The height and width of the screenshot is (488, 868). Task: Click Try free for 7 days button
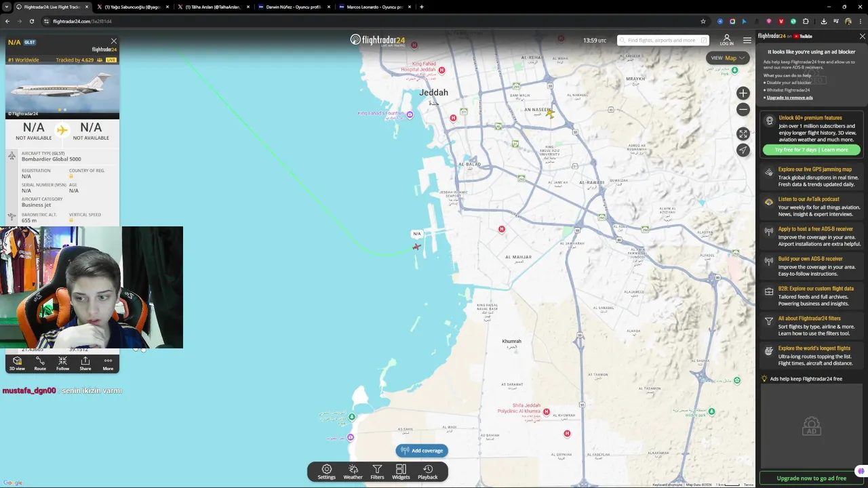pos(811,150)
